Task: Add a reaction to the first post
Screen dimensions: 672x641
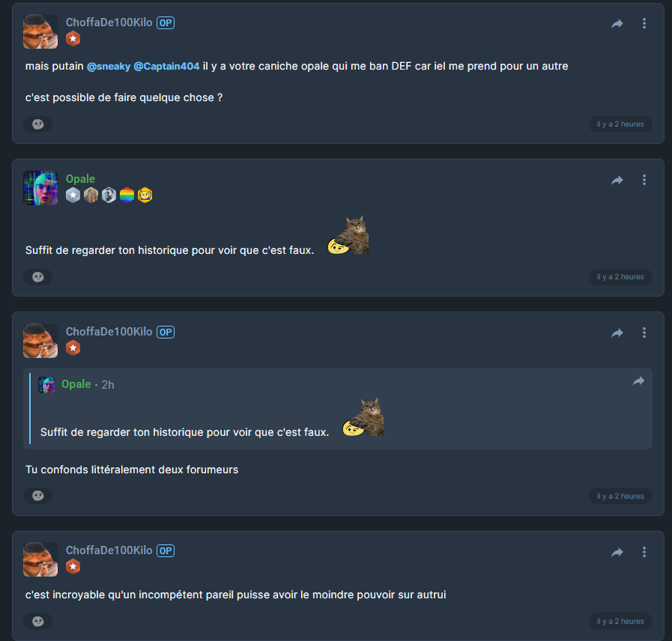Action: tap(38, 124)
